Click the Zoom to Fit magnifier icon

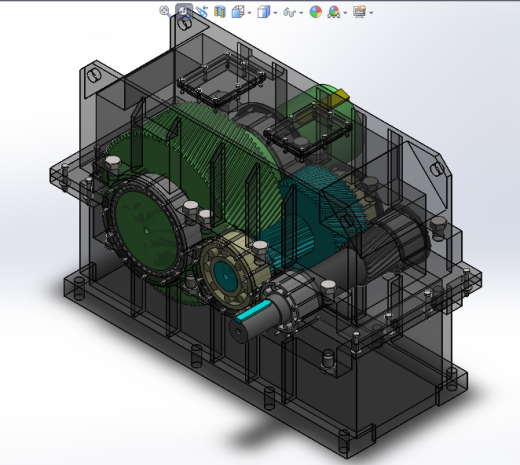(x=165, y=11)
